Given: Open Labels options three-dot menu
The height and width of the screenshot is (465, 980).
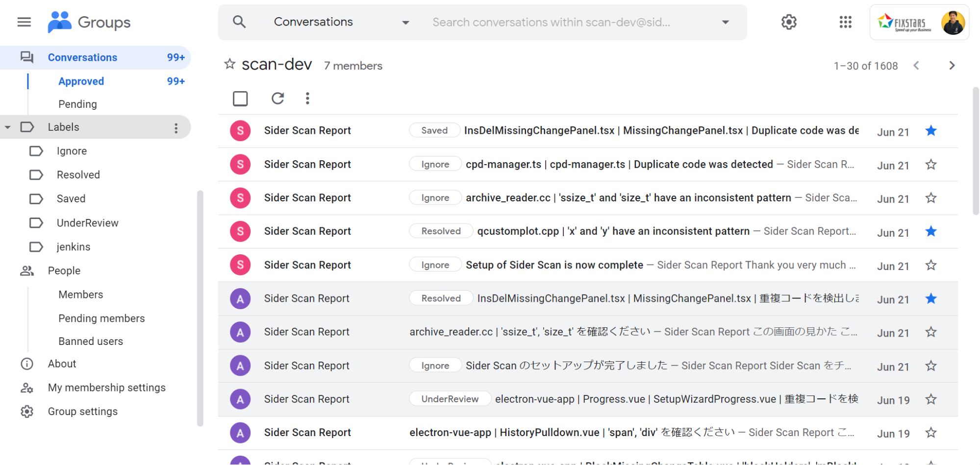Looking at the screenshot, I should coord(176,128).
